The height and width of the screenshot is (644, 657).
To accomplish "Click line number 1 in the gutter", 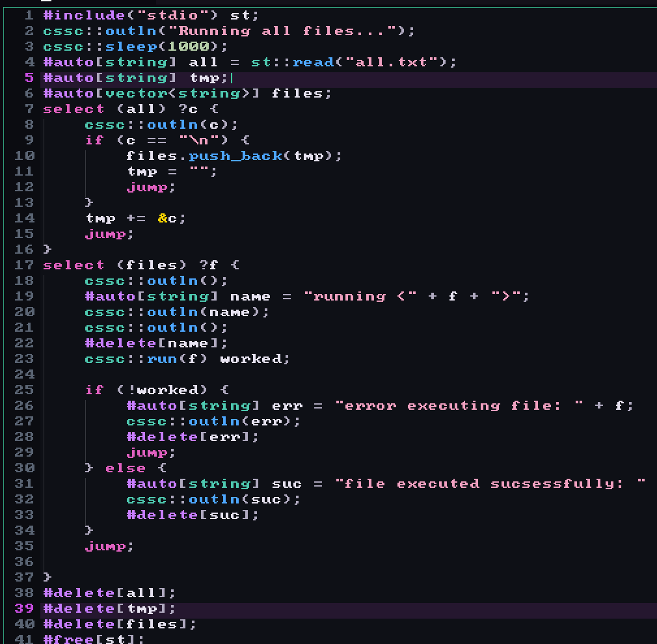I will click(29, 16).
